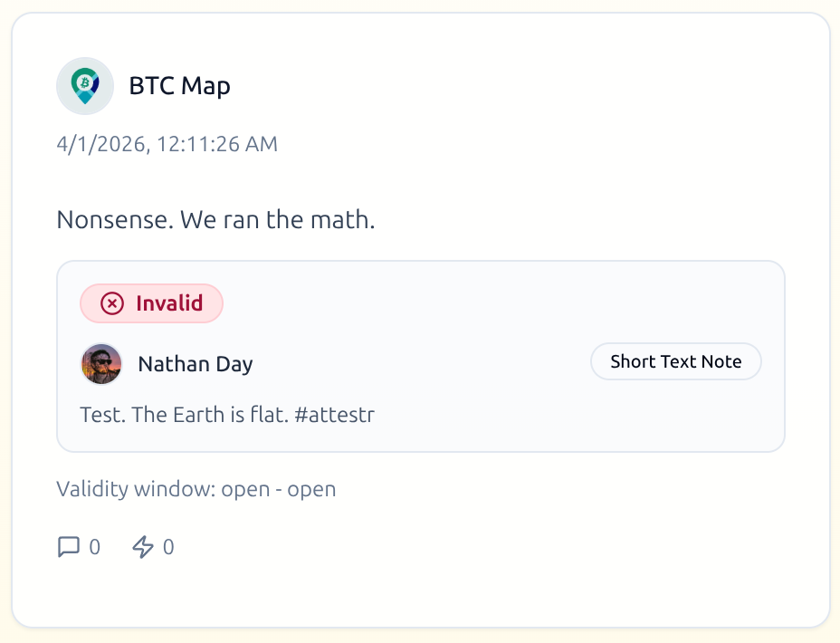
Task: Click the zap count number
Action: 168,547
